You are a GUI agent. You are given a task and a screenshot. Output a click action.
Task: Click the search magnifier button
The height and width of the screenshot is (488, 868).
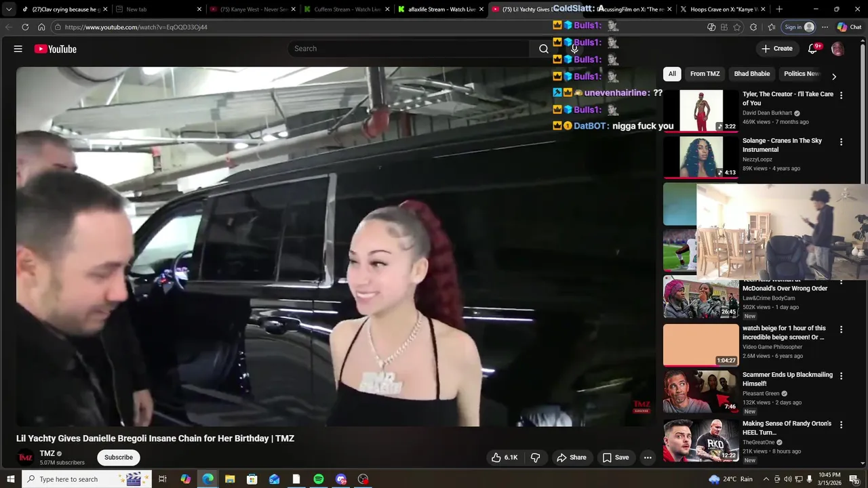(543, 49)
